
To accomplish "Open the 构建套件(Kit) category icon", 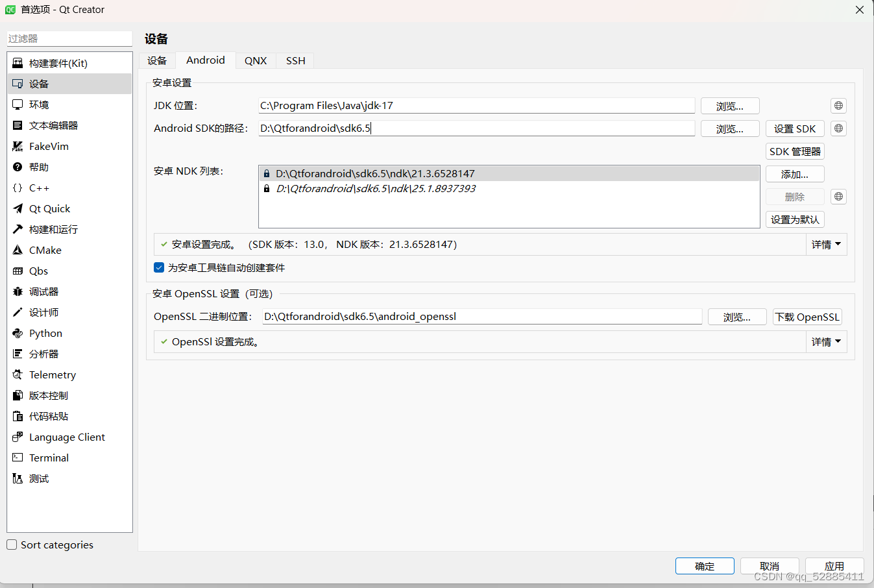I will pos(18,63).
